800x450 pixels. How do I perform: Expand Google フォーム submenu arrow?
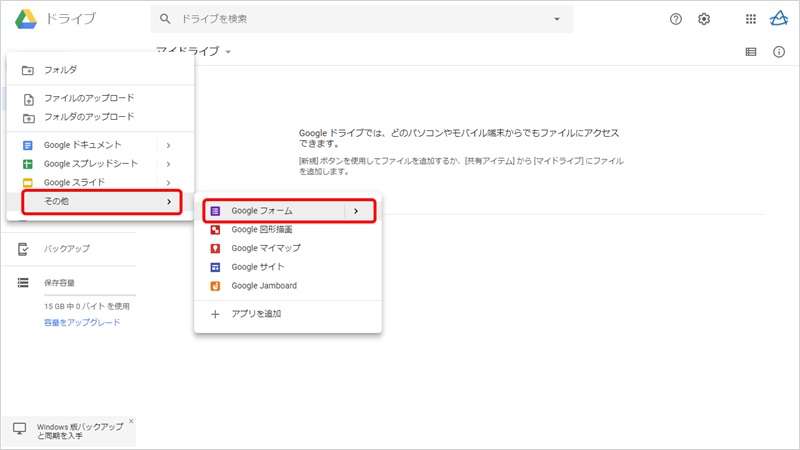click(356, 211)
